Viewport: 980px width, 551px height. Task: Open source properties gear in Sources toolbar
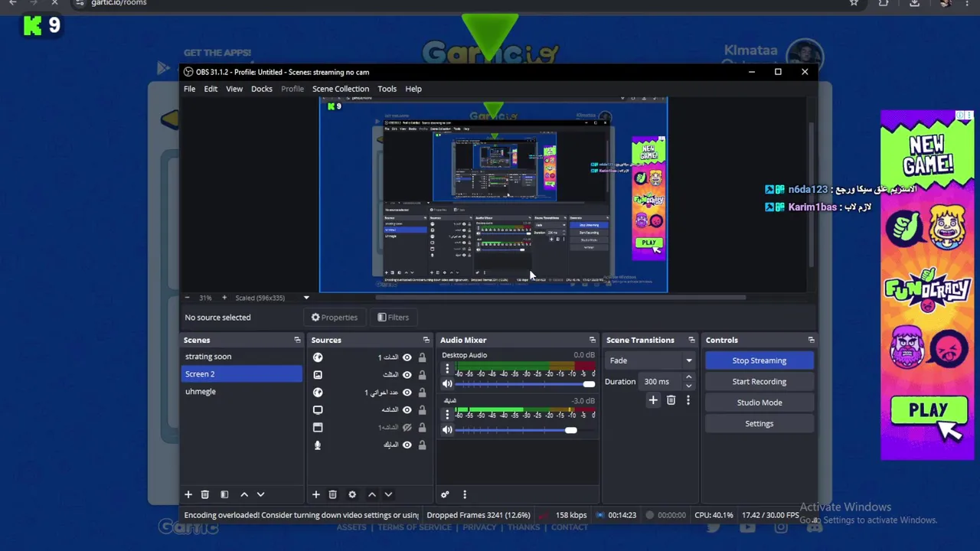coord(352,494)
